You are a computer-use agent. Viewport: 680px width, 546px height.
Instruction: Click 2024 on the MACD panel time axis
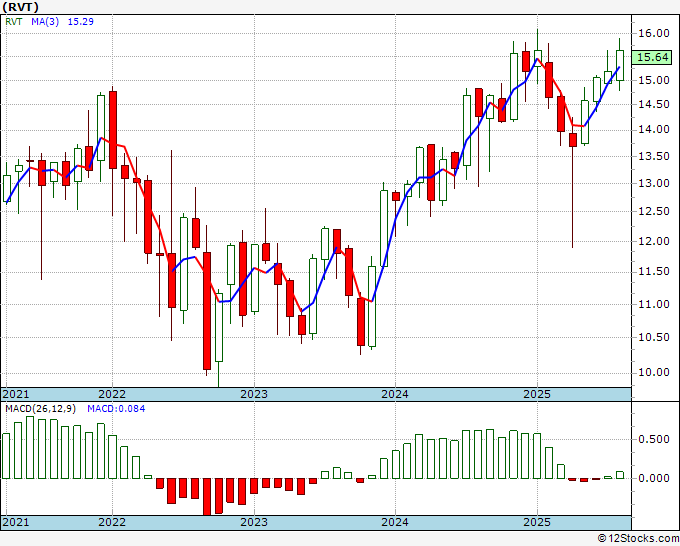pyautogui.click(x=395, y=522)
